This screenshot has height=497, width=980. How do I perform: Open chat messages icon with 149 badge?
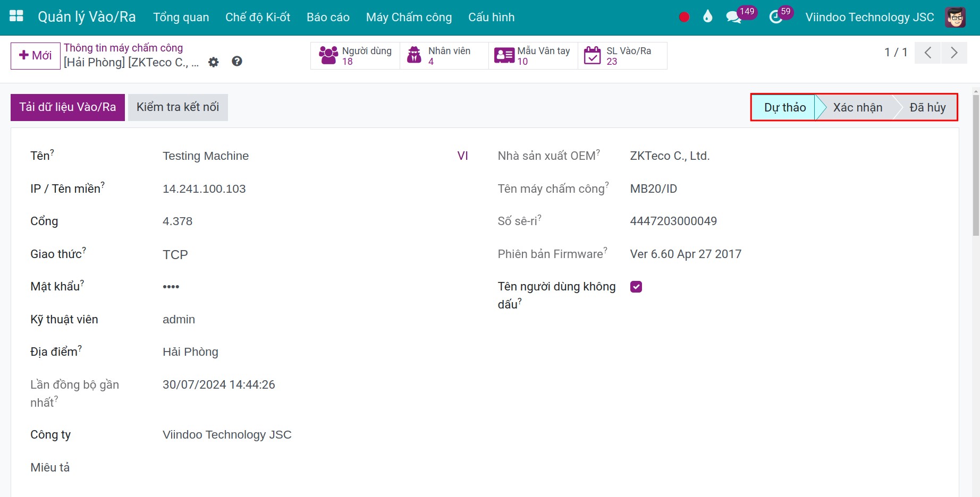[734, 17]
